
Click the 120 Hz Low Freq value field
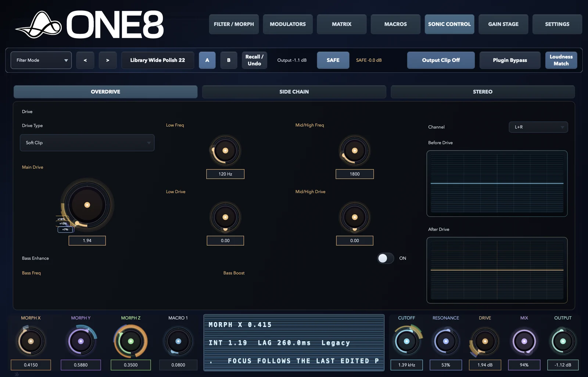pyautogui.click(x=225, y=174)
